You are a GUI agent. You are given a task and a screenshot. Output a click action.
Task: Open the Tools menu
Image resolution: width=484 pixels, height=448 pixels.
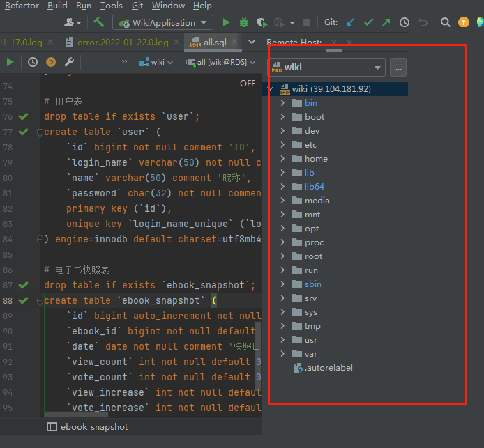click(111, 6)
